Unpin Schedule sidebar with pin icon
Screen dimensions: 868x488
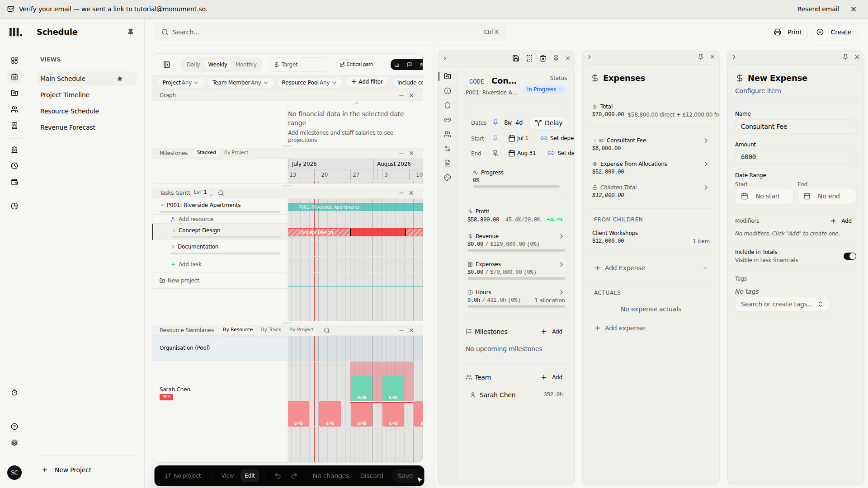pyautogui.click(x=131, y=32)
